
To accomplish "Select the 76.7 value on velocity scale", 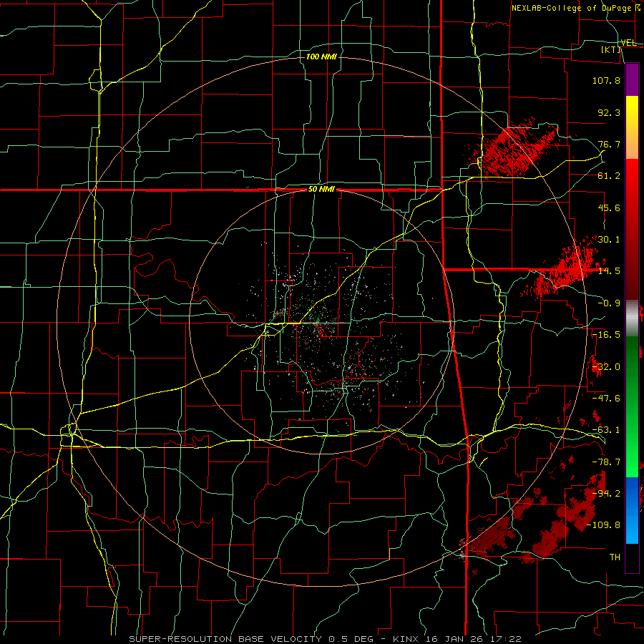I will (609, 144).
